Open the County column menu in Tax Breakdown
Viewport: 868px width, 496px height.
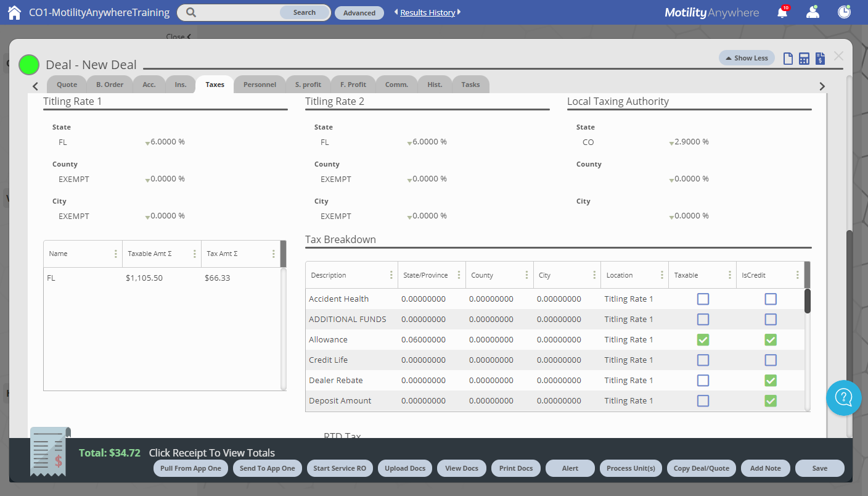click(x=526, y=275)
